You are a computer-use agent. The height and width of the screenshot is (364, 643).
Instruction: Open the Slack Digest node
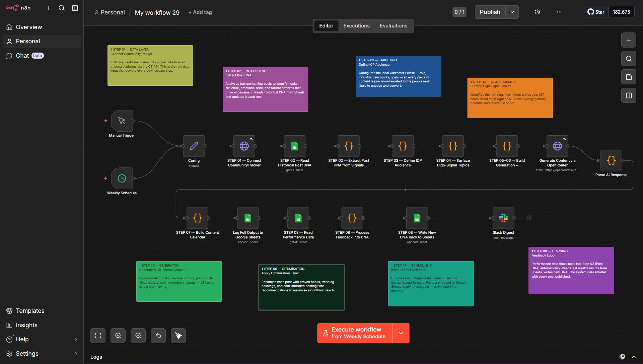[503, 218]
